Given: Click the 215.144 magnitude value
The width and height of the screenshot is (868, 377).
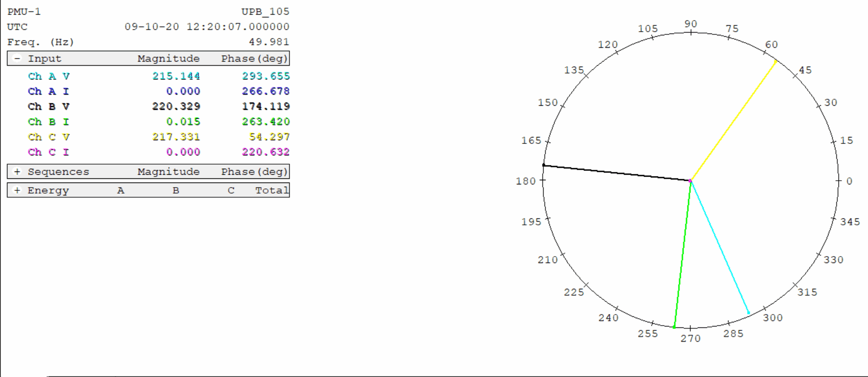Looking at the screenshot, I should [x=176, y=76].
